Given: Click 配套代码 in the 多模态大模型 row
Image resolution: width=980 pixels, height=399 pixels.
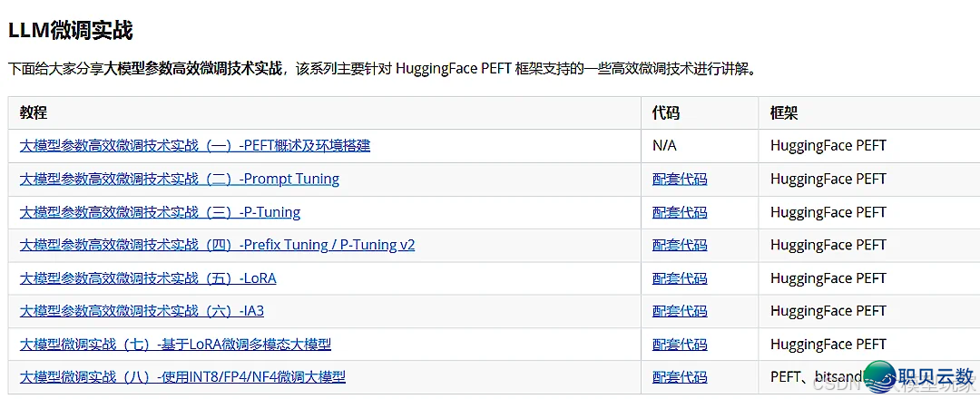Looking at the screenshot, I should pyautogui.click(x=680, y=345).
